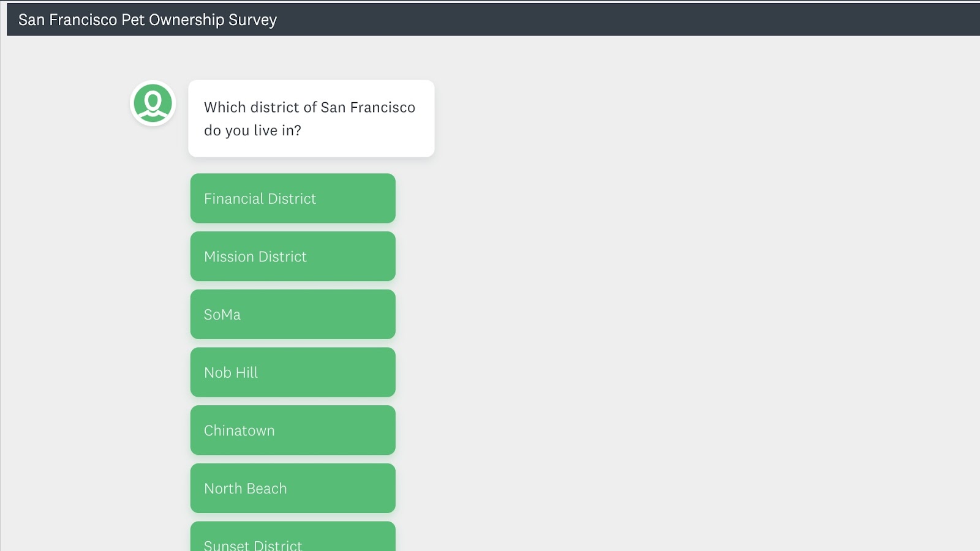Select the Financial District answer
Image resolution: width=980 pixels, height=551 pixels.
click(293, 198)
